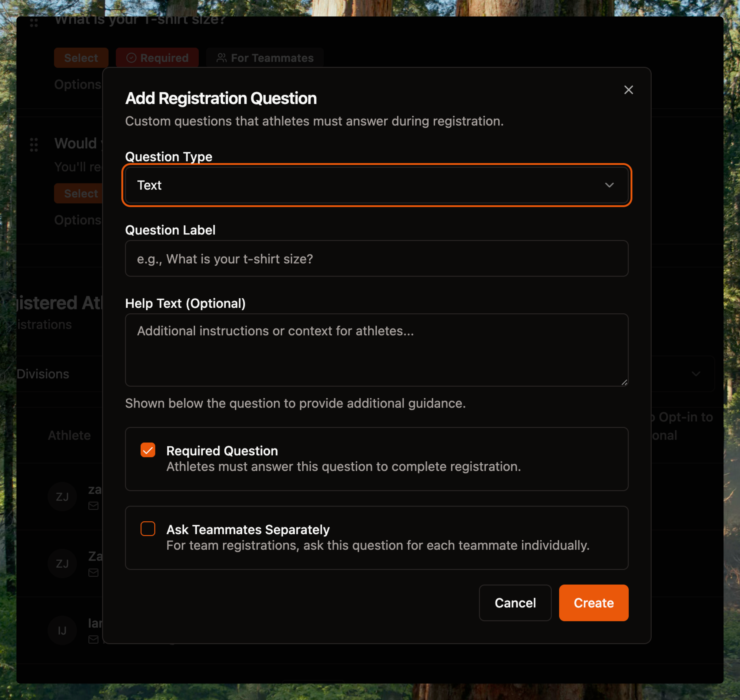The image size is (740, 700).
Task: Open the Question Type dropdown
Action: [377, 185]
